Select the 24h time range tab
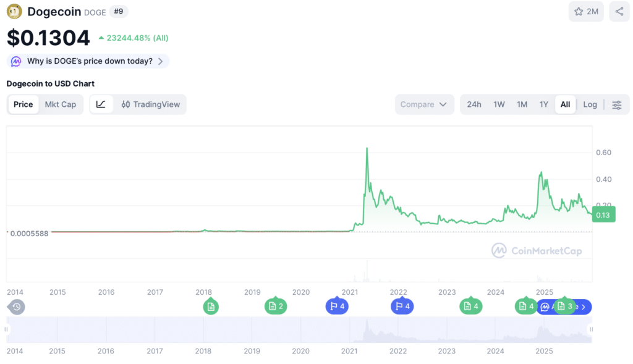 coord(474,104)
